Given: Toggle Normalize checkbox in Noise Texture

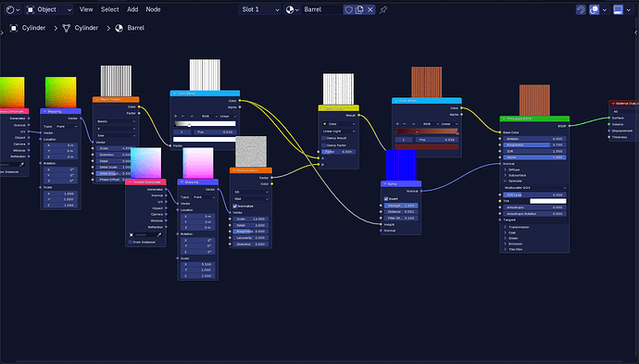Looking at the screenshot, I should [235, 207].
